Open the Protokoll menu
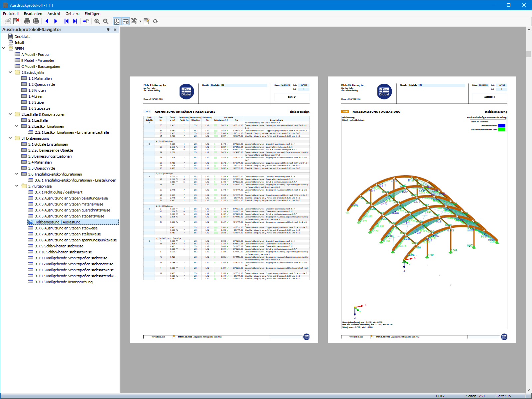532x399 pixels. (11, 14)
